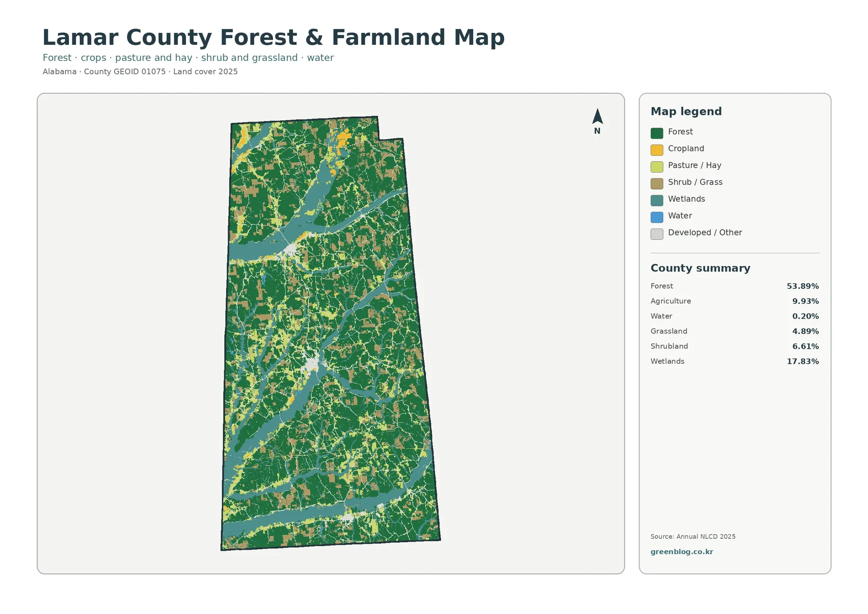Click the Lamar County Forest & Farmland Map title
The width and height of the screenshot is (868, 614).
tap(273, 38)
